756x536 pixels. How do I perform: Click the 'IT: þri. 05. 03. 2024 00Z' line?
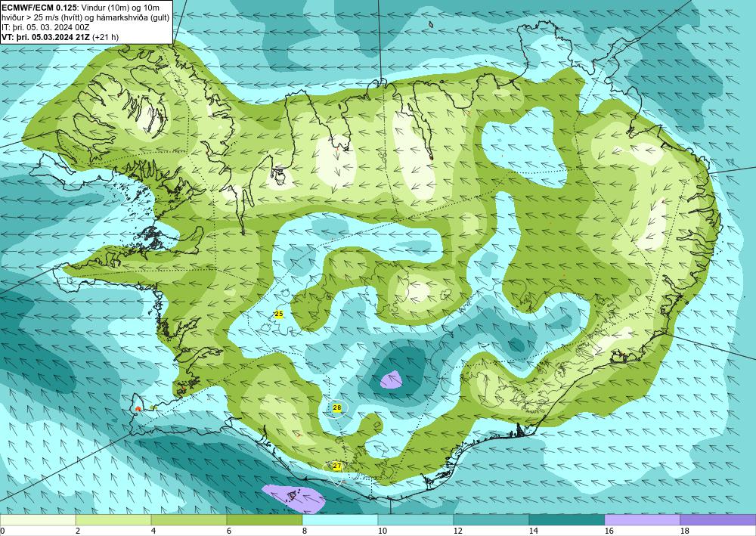coord(46,27)
